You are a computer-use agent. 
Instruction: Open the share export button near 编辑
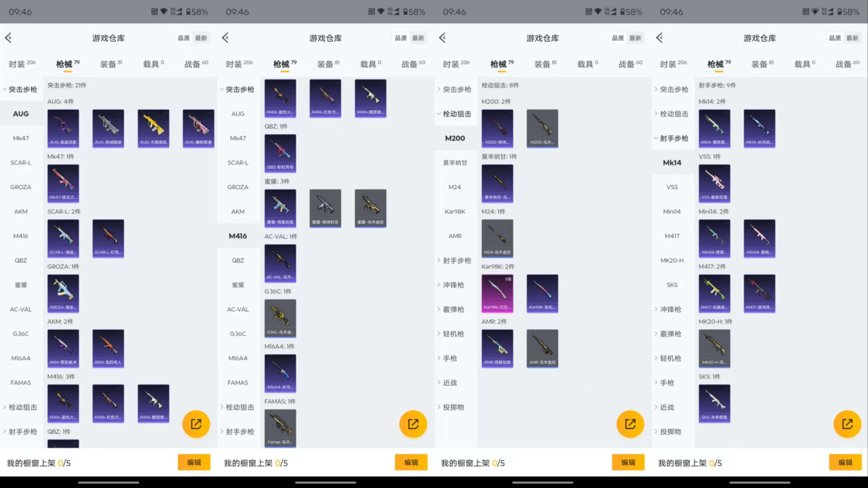[196, 424]
